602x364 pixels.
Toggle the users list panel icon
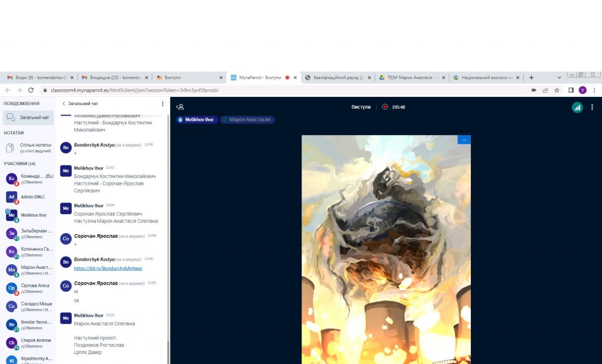click(x=180, y=107)
